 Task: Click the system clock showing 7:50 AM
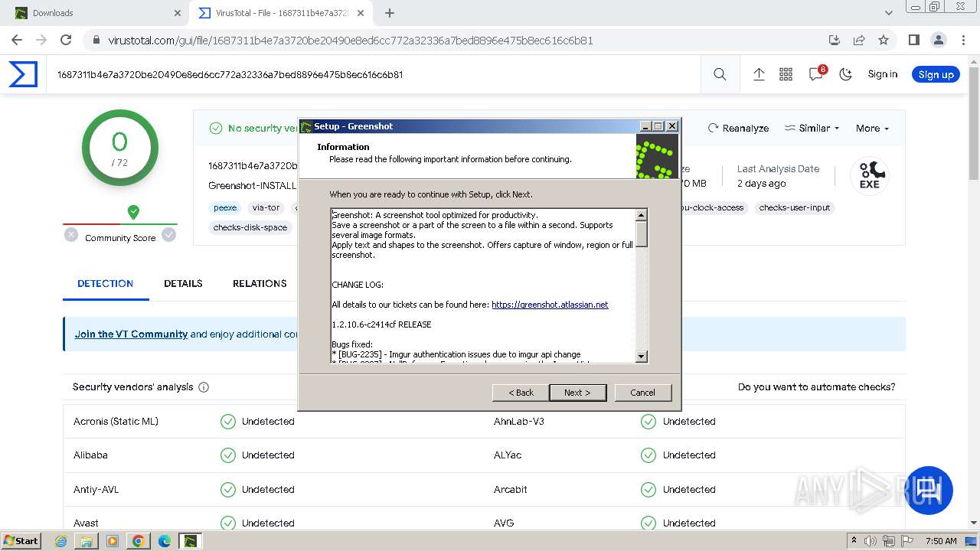941,541
